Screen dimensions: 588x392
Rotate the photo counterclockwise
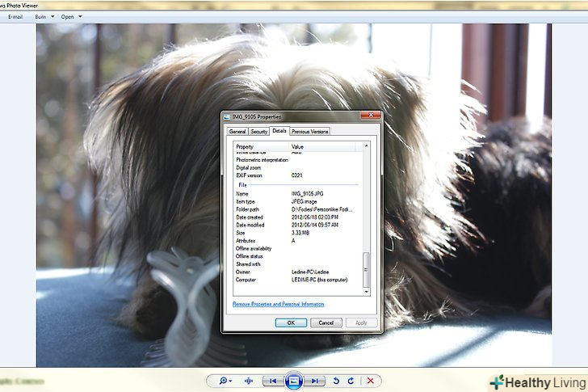[337, 381]
